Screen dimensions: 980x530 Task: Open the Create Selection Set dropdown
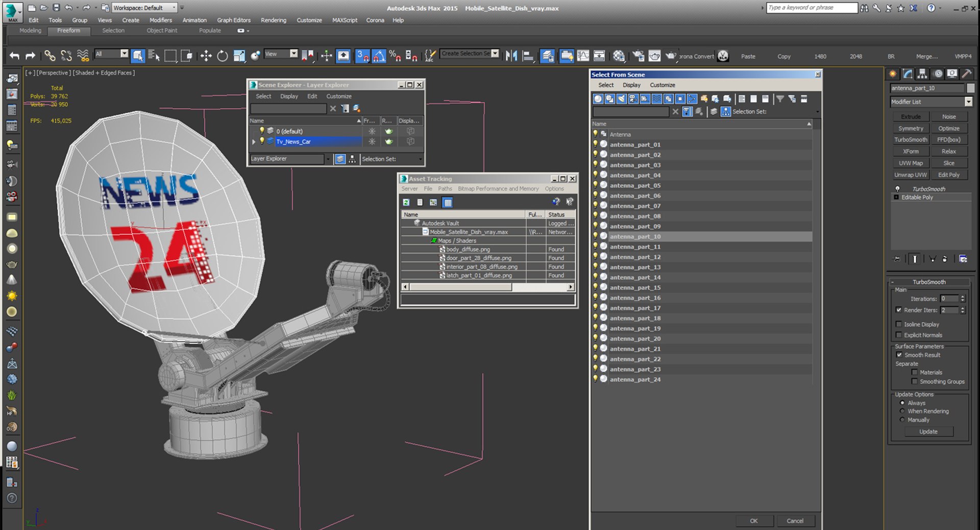495,54
